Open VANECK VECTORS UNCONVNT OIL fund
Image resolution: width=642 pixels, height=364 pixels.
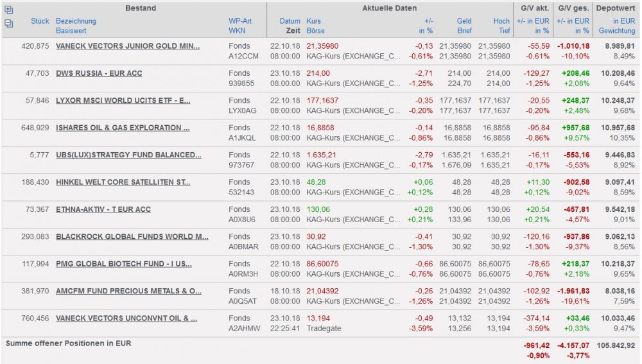126,318
